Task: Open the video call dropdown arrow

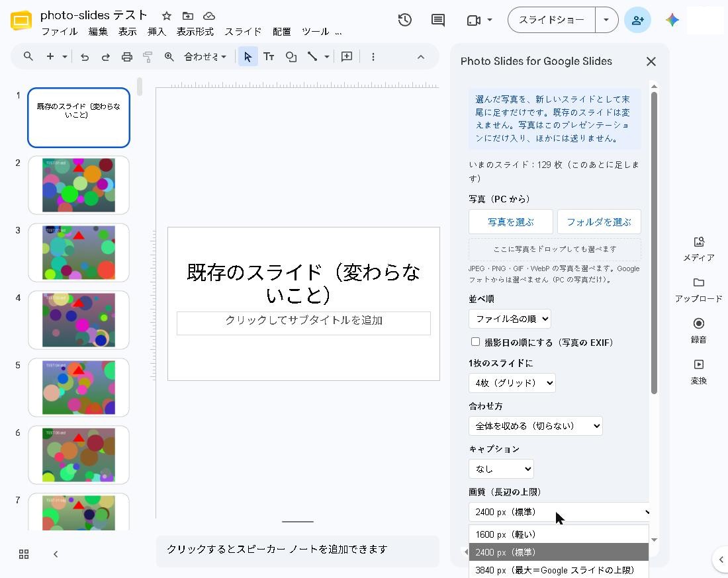Action: pos(489,20)
